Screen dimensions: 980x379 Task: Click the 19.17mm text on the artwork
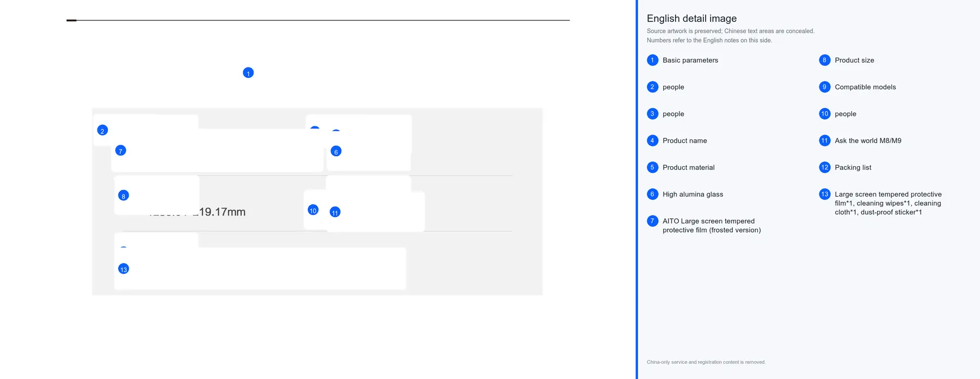point(222,212)
